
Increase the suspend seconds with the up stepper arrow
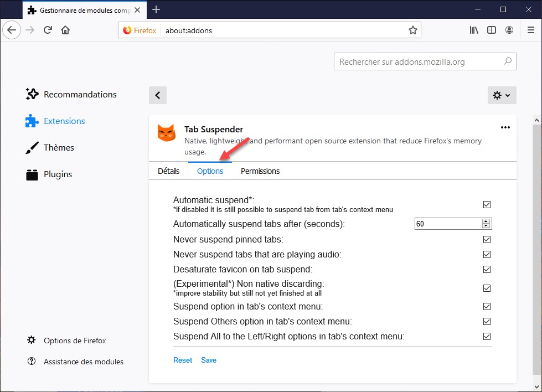486,221
